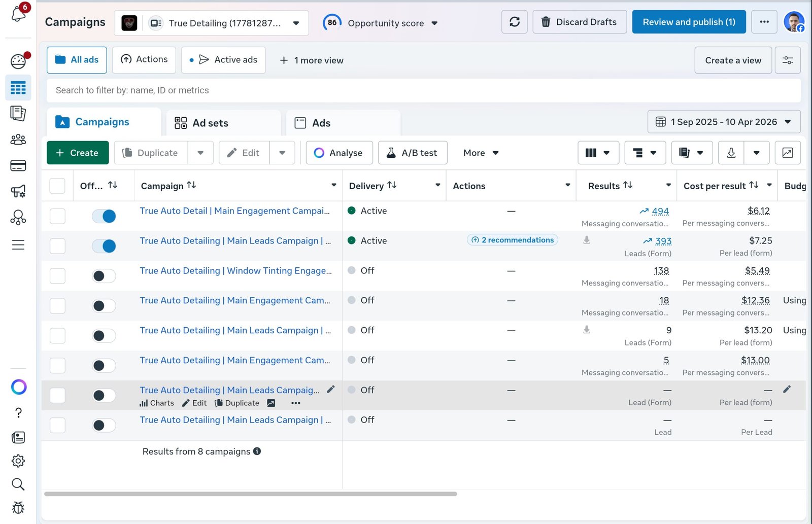Open the sidebar settings gear

coord(18,461)
